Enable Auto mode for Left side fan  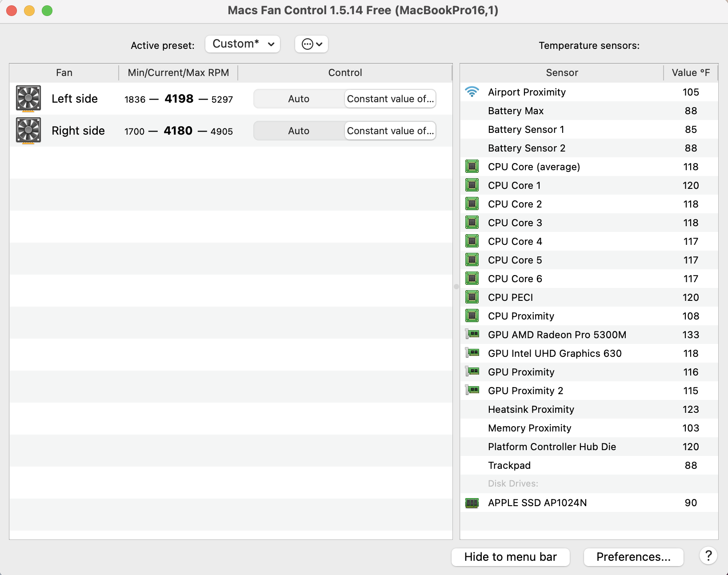(298, 99)
